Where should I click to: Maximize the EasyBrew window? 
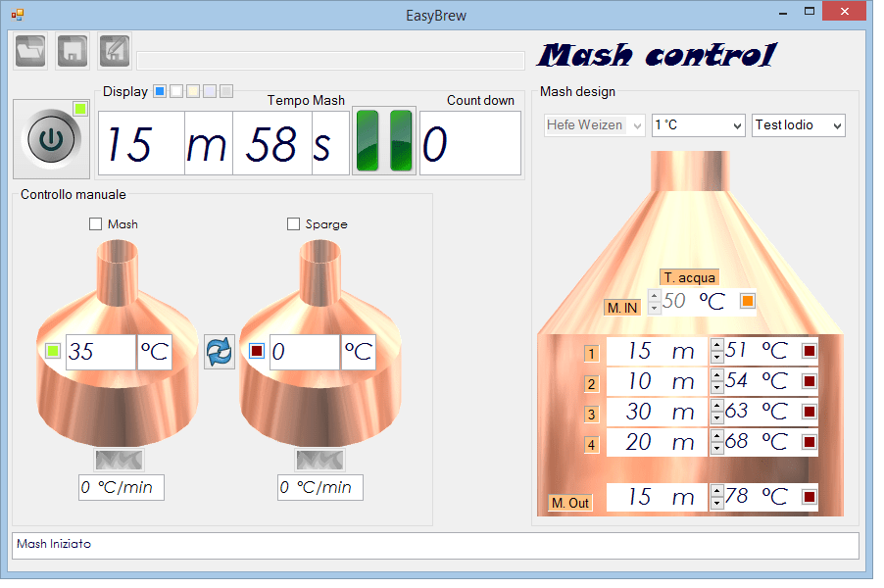click(810, 12)
